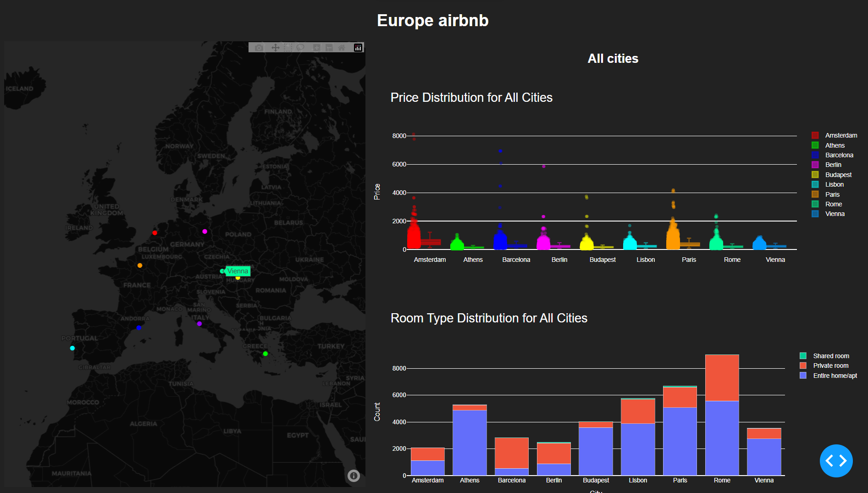Select the orange Paris marker on map

pos(140,266)
